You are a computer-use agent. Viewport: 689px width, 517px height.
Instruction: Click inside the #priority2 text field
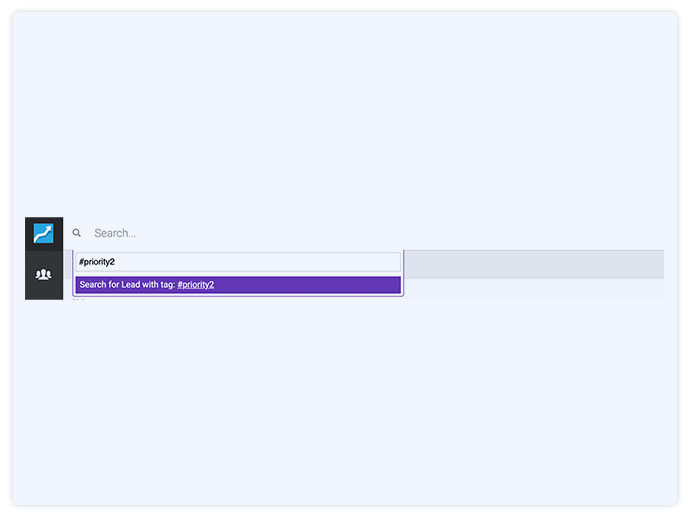point(238,262)
